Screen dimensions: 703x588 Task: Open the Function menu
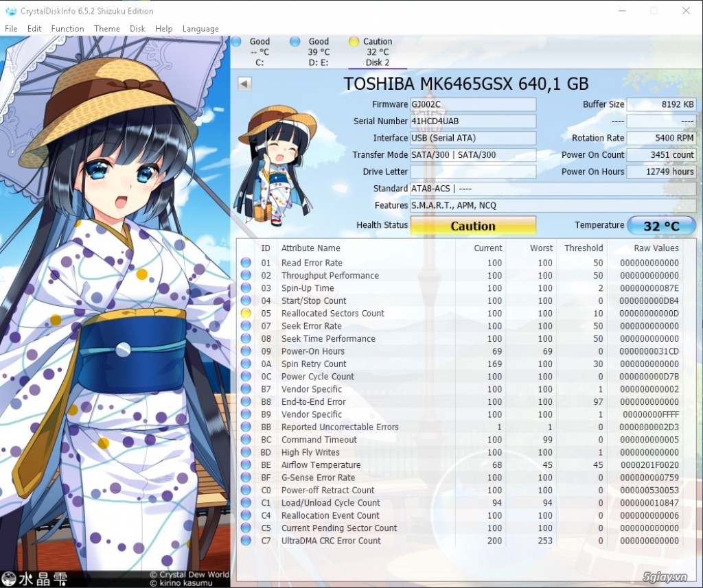68,29
